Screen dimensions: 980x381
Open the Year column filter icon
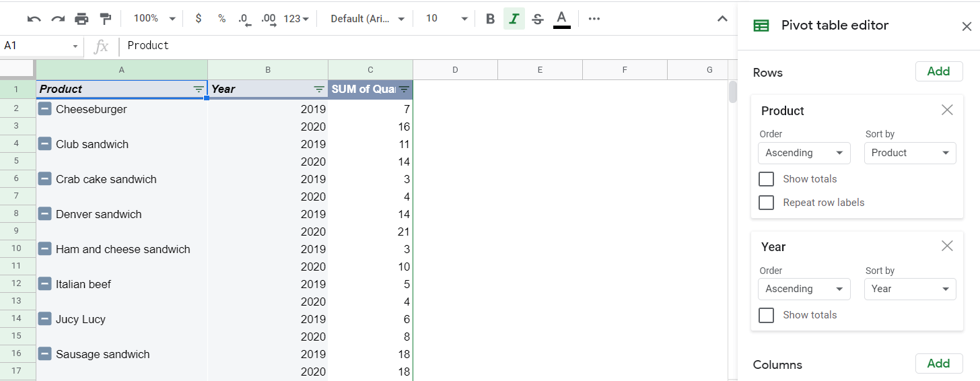(x=319, y=90)
